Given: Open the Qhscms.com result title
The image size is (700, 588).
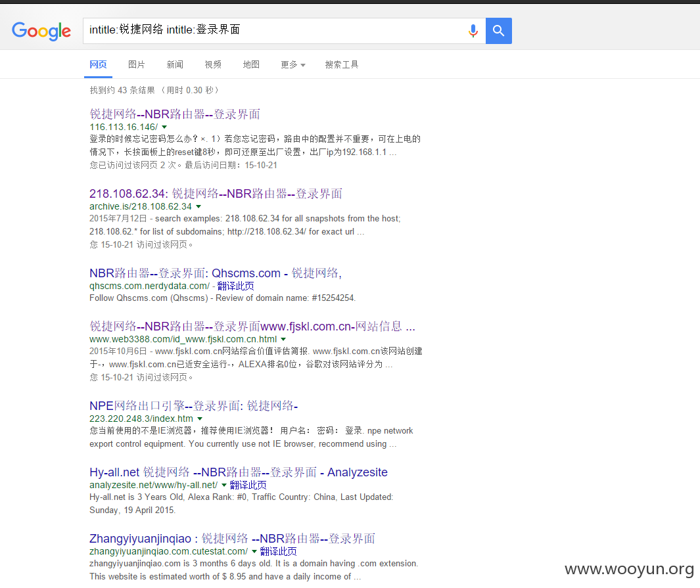Looking at the screenshot, I should coord(215,273).
